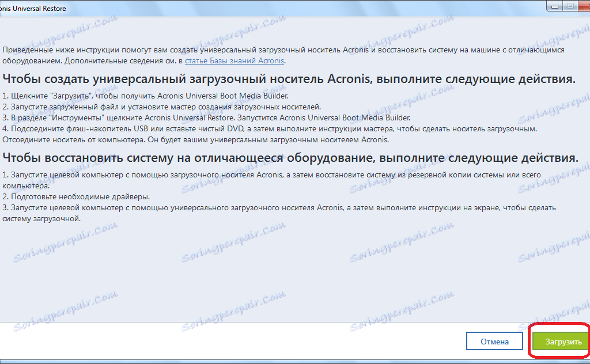
Task: Click step Запустите целевой компьютер с помощью загрузочного
Action: [x=272, y=180]
